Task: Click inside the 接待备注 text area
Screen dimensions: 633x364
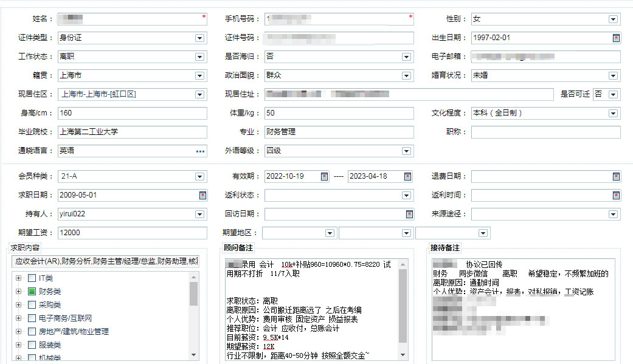Action: [x=523, y=309]
